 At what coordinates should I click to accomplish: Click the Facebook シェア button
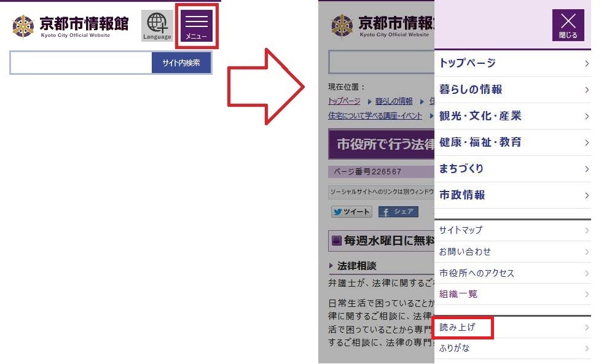coord(398,212)
